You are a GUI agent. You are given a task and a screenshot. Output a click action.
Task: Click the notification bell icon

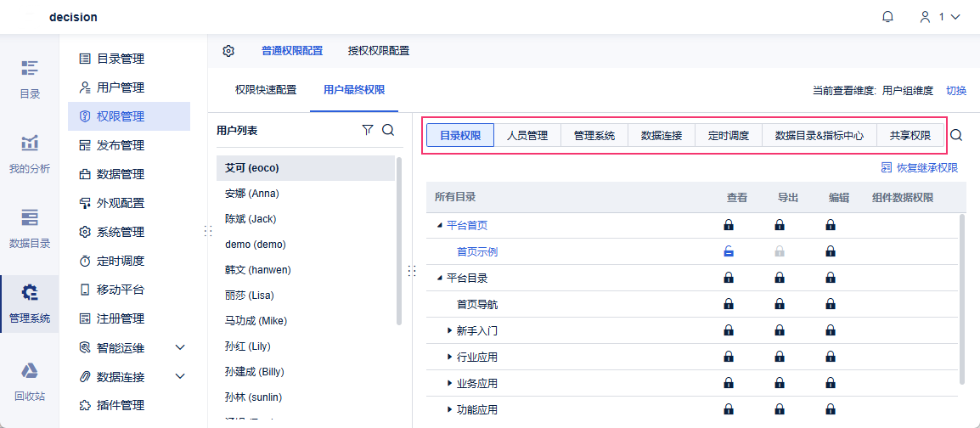pos(888,17)
